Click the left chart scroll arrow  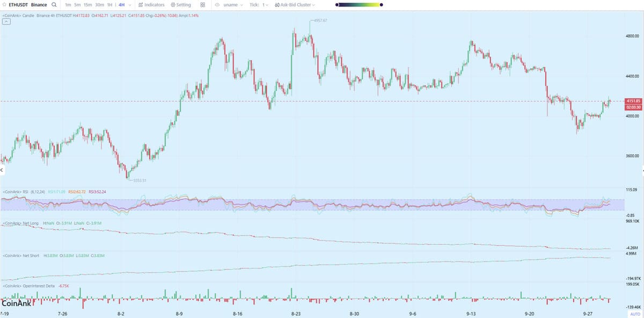(2, 170)
